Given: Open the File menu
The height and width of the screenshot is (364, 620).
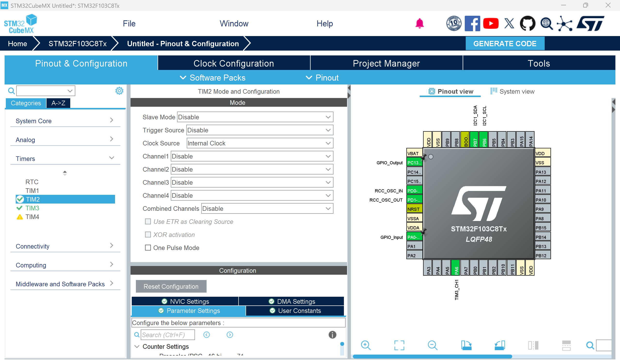Looking at the screenshot, I should pyautogui.click(x=129, y=24).
